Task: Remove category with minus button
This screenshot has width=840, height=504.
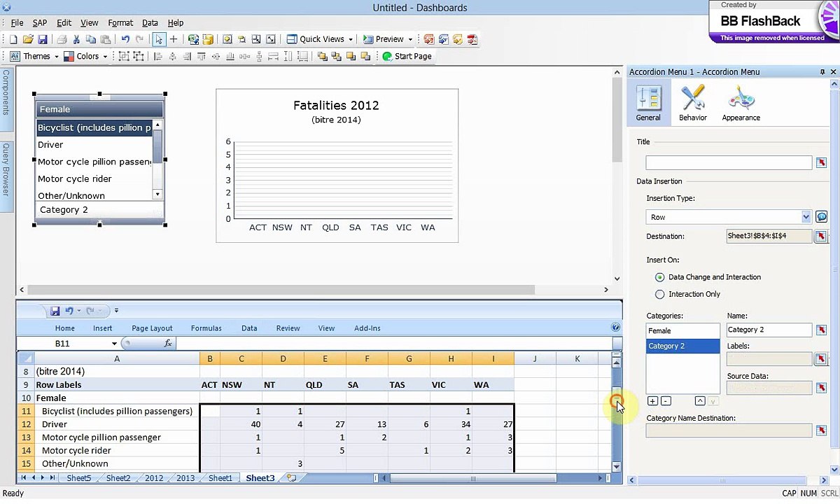Action: point(666,401)
